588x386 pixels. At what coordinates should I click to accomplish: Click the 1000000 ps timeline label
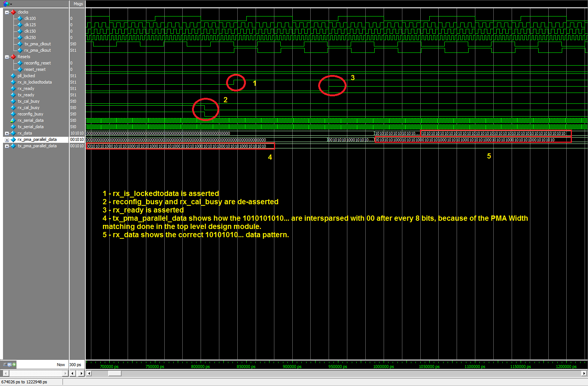pos(384,367)
